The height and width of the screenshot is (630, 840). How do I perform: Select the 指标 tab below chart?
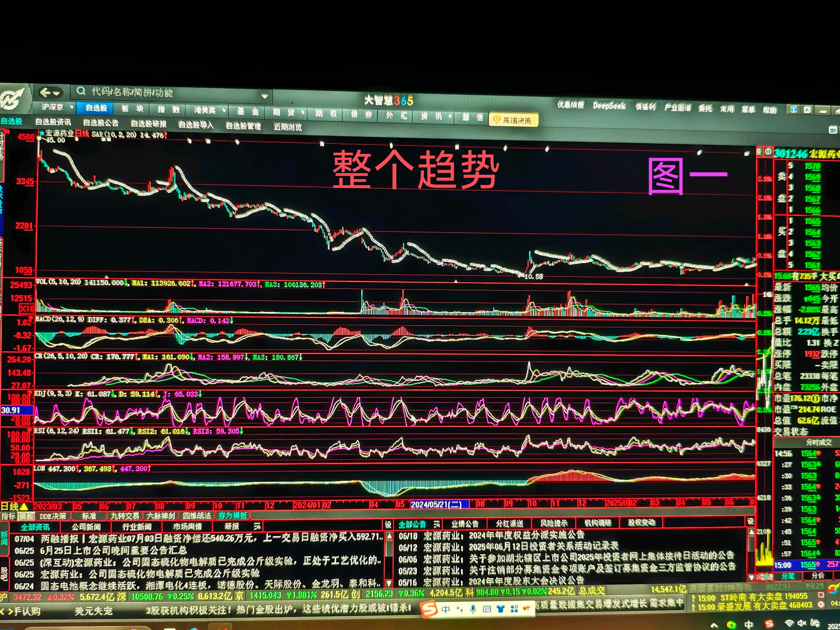8,516
